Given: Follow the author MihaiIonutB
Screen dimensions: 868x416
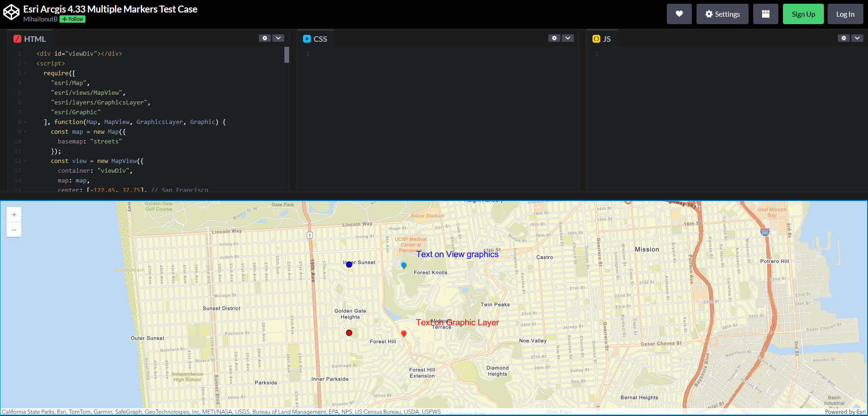Looking at the screenshot, I should point(72,19).
